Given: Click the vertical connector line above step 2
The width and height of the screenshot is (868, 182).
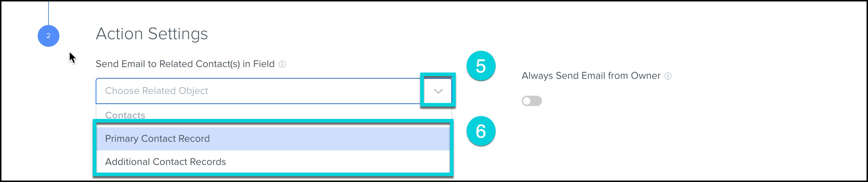Looking at the screenshot, I should [49, 13].
